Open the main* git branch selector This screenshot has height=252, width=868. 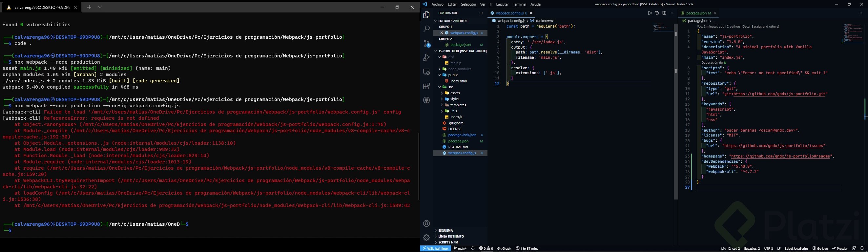pos(460,249)
